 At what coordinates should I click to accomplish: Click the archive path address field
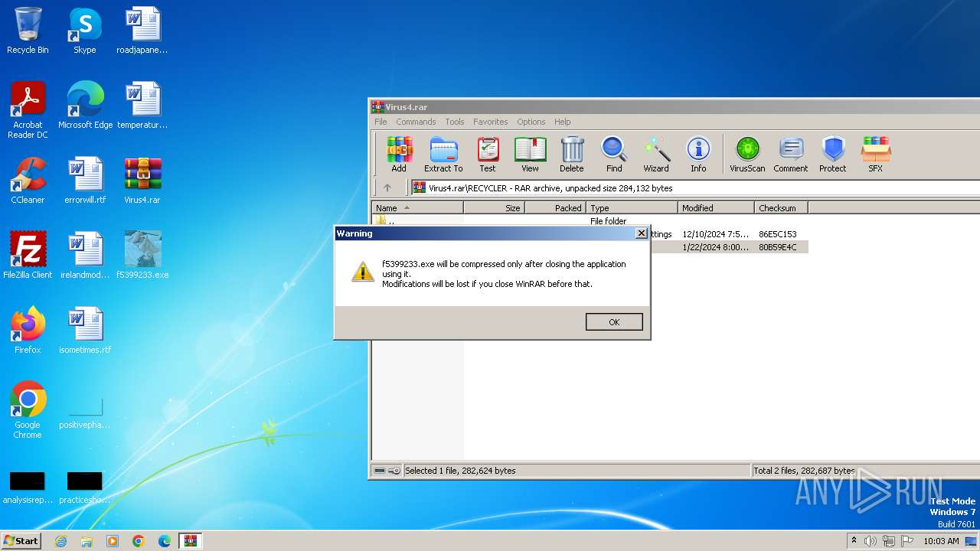695,187
